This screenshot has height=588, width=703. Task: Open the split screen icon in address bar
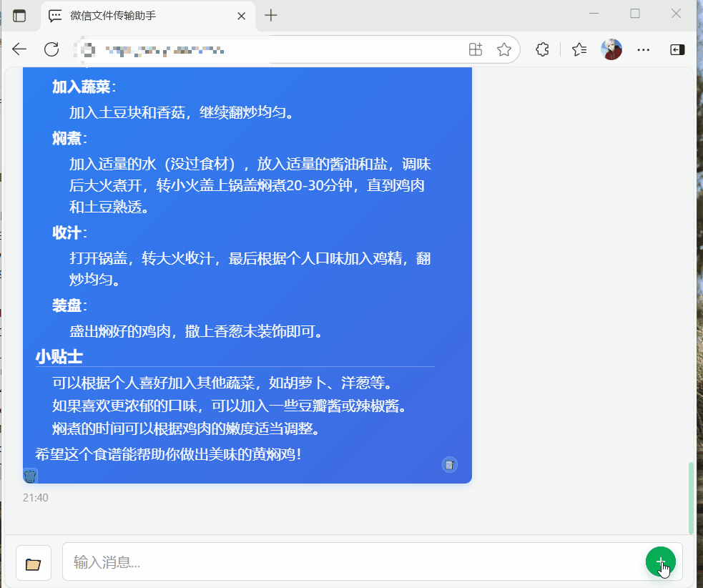pyautogui.click(x=476, y=49)
